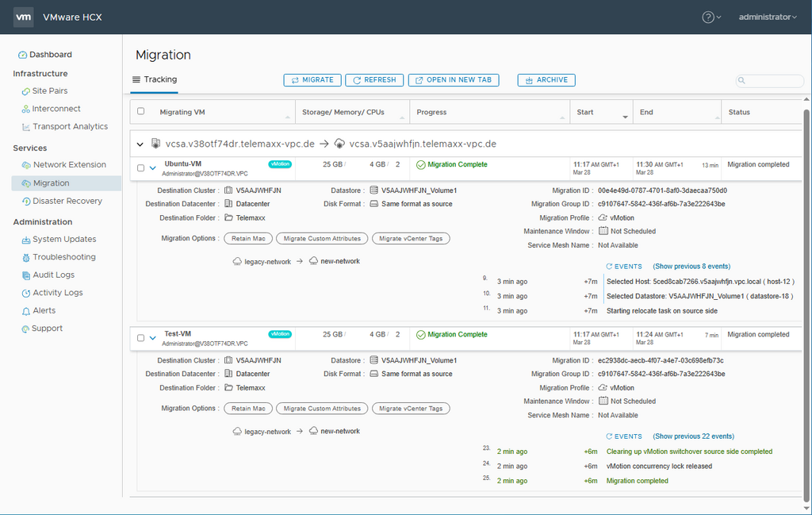
Task: Click the Transport Analytics chart icon
Action: pyautogui.click(x=26, y=127)
